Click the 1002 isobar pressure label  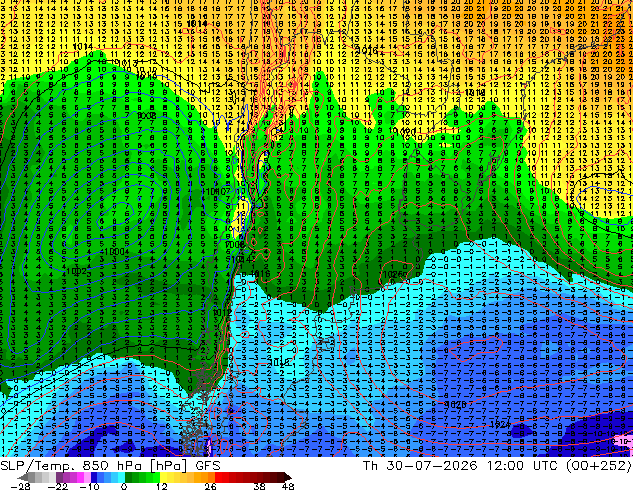pos(76,271)
